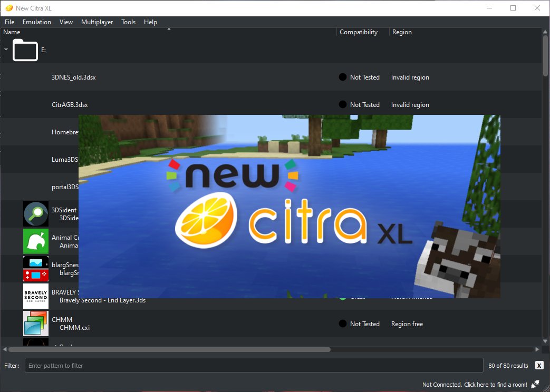
Task: Click the multiplayer connection status icon
Action: 535,384
